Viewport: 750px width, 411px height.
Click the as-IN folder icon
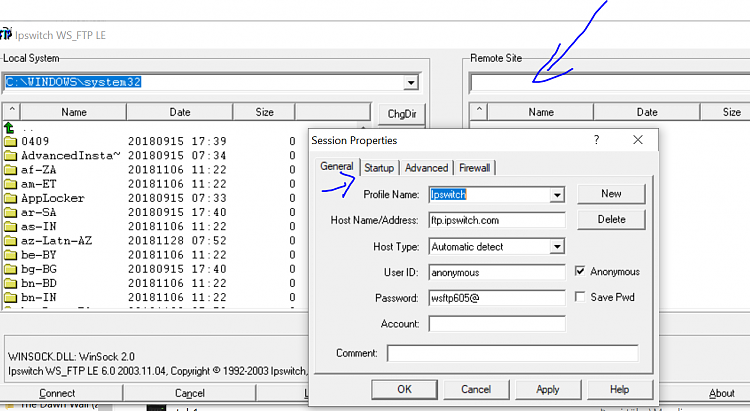[10, 226]
